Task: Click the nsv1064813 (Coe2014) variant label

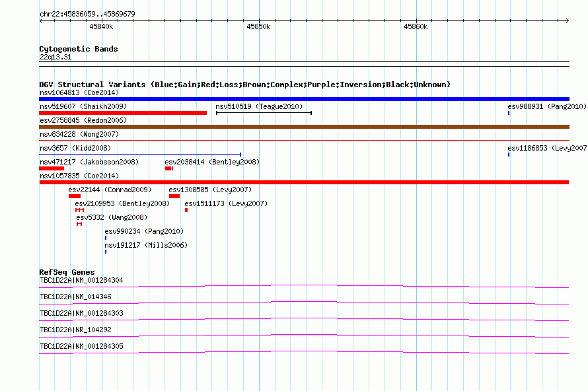Action: click(x=79, y=92)
